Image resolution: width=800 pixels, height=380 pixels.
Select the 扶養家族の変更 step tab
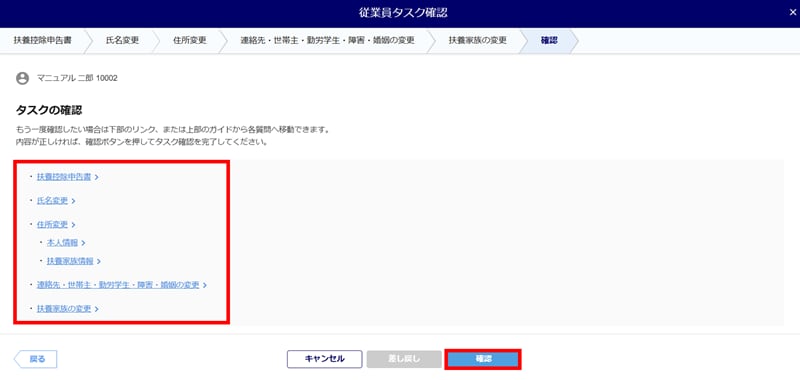click(478, 41)
